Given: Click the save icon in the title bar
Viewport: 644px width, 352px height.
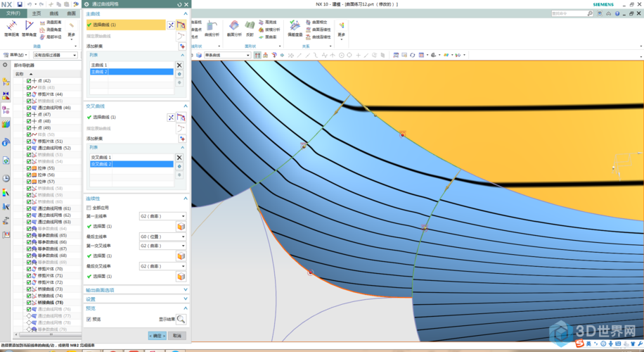Looking at the screenshot, I should pyautogui.click(x=20, y=4).
